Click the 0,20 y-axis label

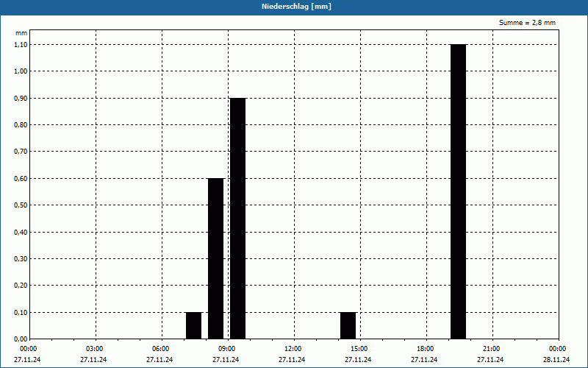(21, 286)
